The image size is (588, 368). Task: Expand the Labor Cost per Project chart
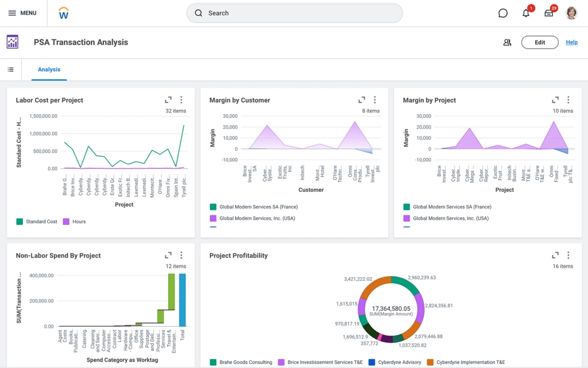tap(168, 100)
